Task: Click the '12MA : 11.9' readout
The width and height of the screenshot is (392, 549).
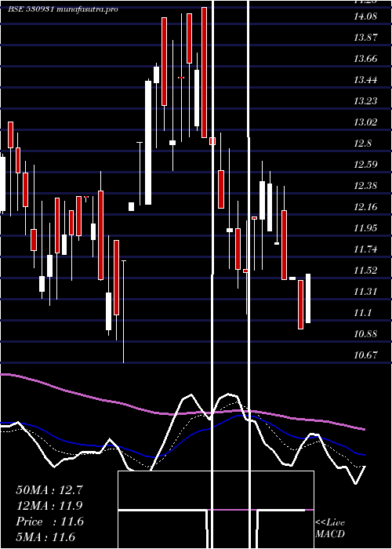Action: click(x=49, y=506)
